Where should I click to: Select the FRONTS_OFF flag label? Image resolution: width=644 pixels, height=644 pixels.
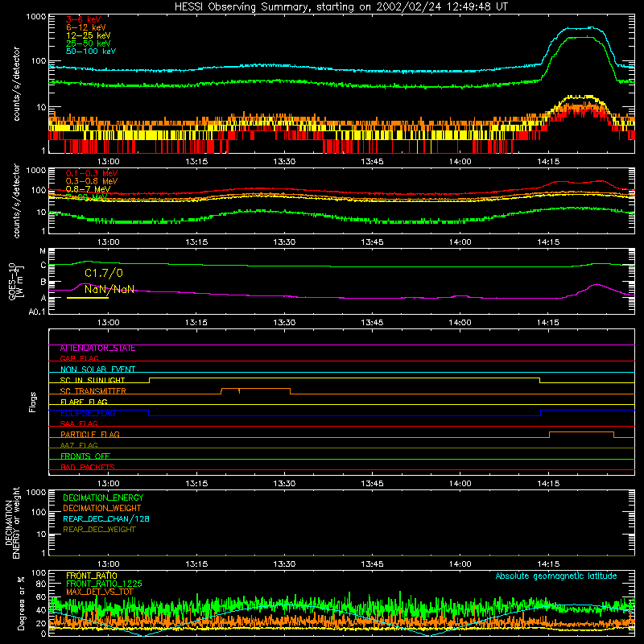click(x=85, y=456)
